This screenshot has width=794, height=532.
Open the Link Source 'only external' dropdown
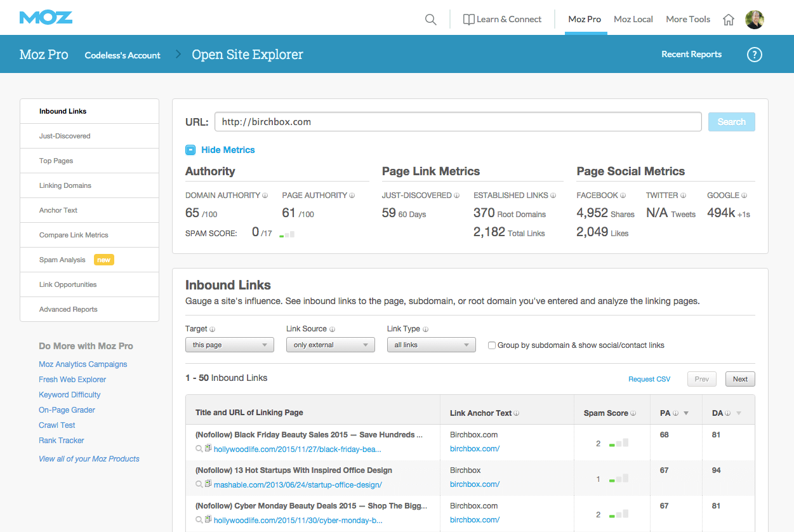click(x=330, y=345)
